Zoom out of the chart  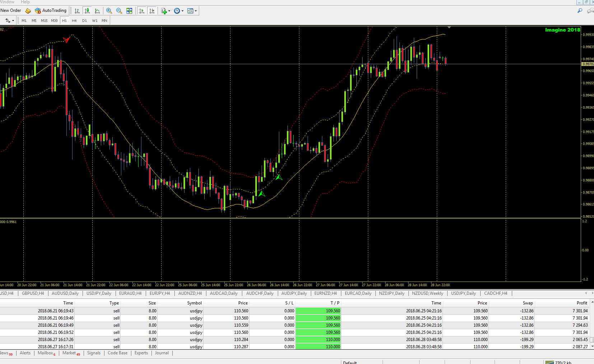[x=119, y=11]
